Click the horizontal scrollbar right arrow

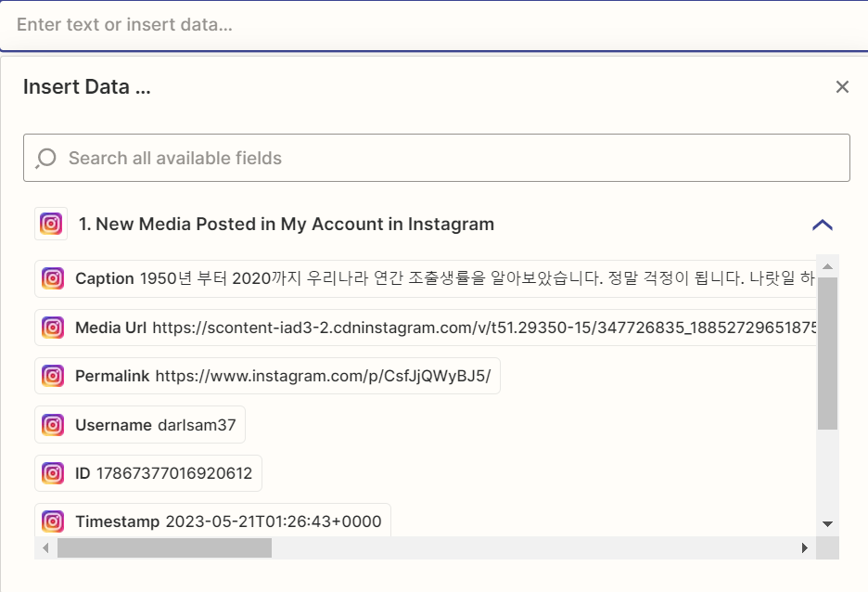805,547
